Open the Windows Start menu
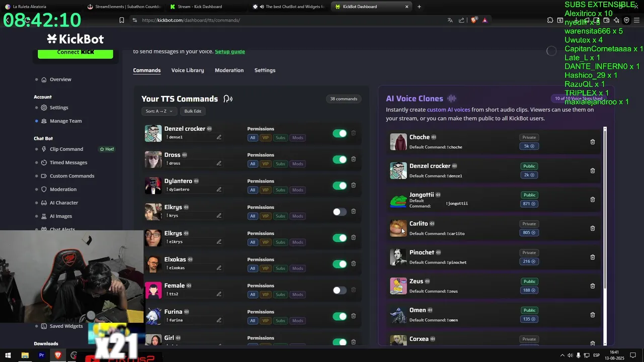This screenshot has height=362, width=644. click(8, 355)
